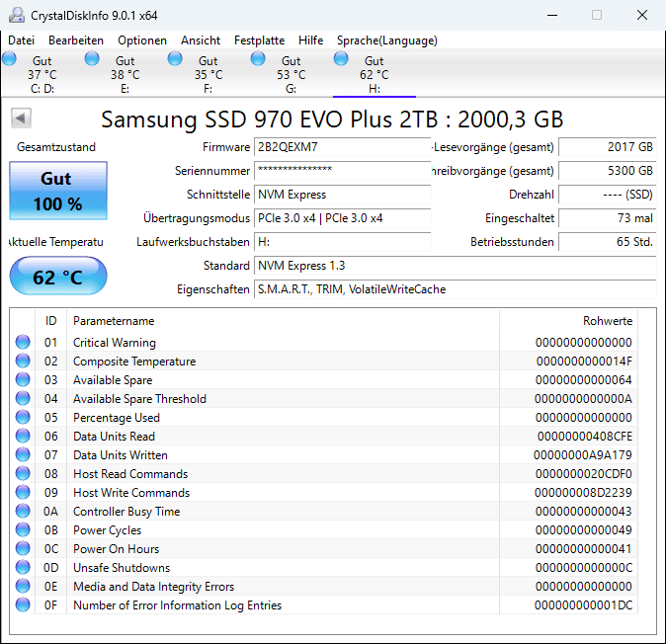This screenshot has width=666, height=644.
Task: Minimize the CrystalDiskInfo window
Action: pos(552,15)
